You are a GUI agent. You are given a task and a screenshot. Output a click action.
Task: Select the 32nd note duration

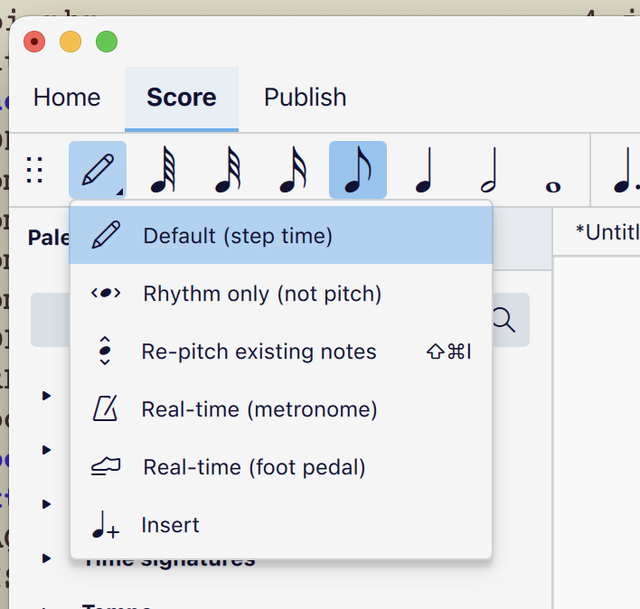tap(228, 171)
